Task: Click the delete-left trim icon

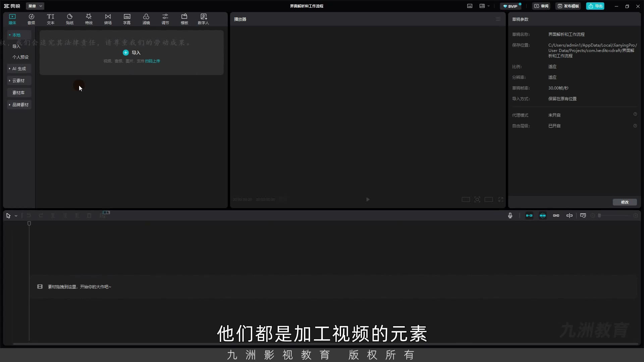Action: click(65, 216)
